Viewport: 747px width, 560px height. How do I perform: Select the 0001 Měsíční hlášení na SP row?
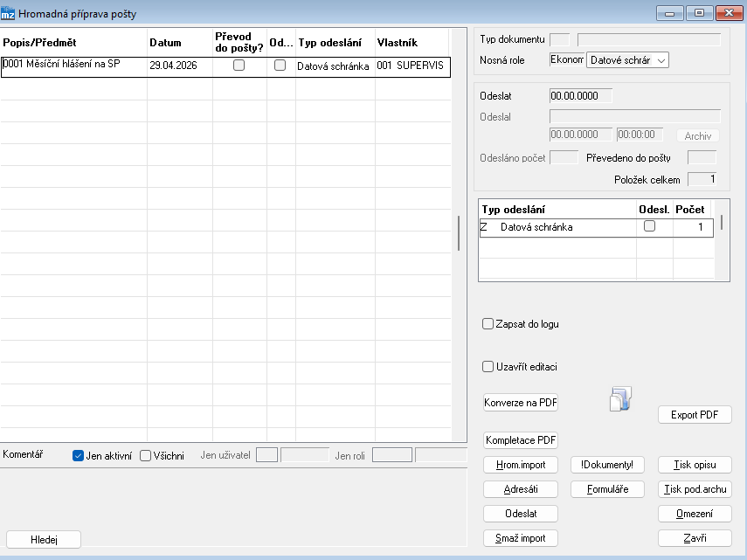[225, 66]
